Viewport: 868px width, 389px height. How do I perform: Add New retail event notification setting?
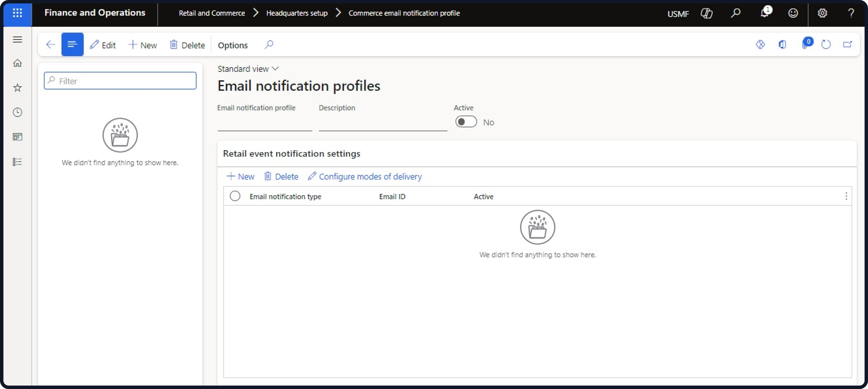point(241,177)
